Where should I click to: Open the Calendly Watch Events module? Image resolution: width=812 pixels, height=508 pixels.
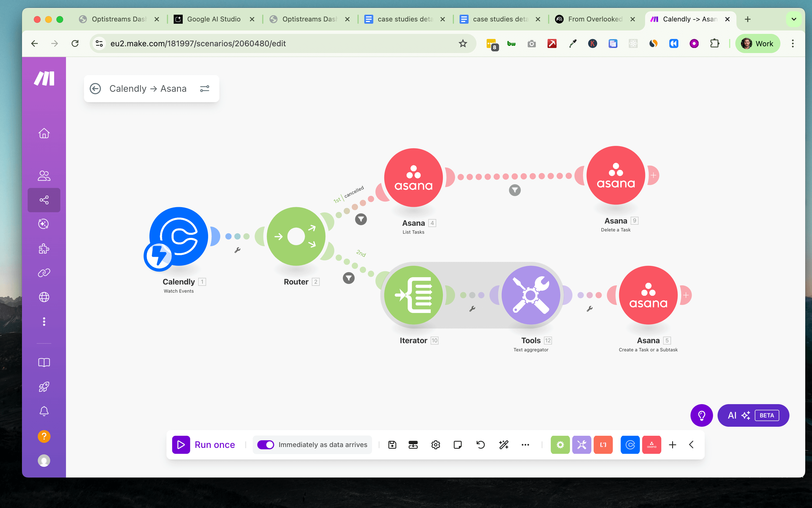179,236
